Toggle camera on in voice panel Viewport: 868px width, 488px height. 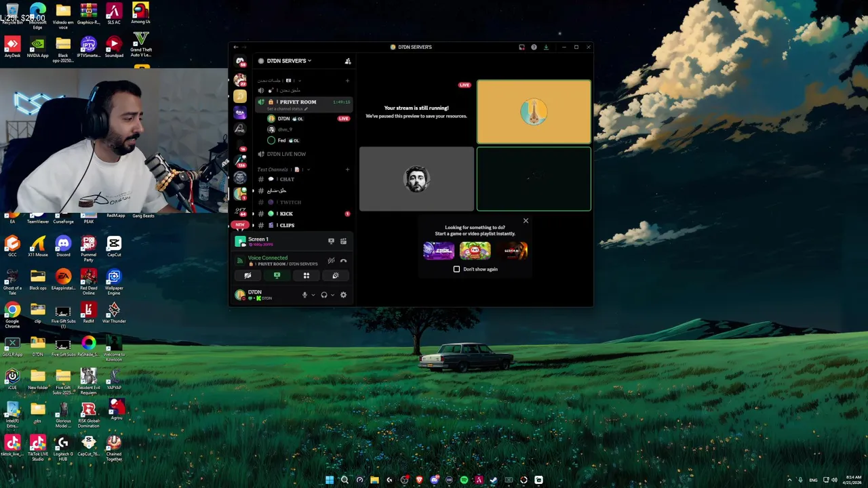pyautogui.click(x=248, y=275)
